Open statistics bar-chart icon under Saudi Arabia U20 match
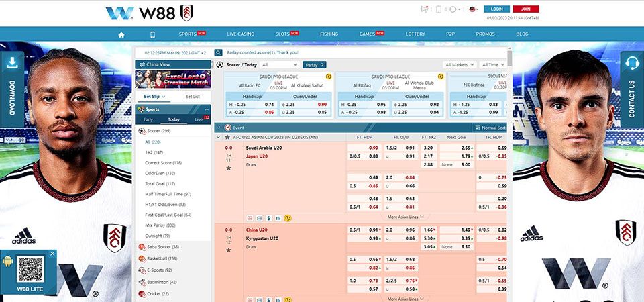Viewport: 644px width, 302px height. click(278, 218)
